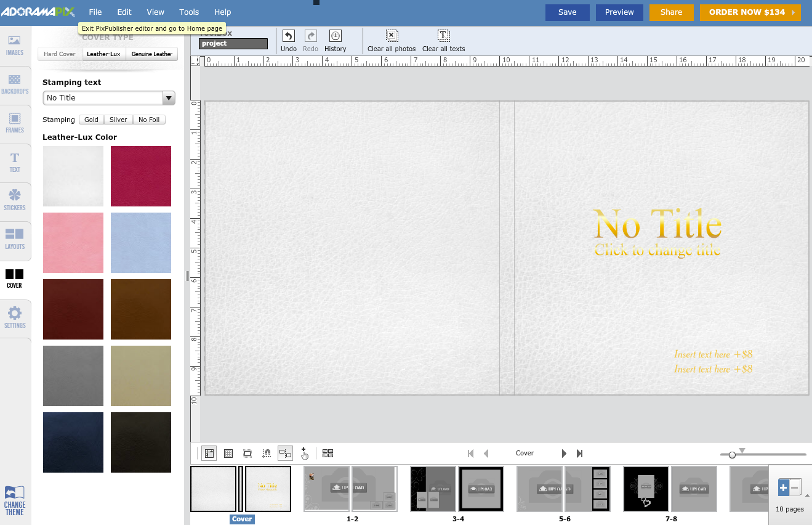
Task: Open the Help menu
Action: pyautogui.click(x=222, y=12)
